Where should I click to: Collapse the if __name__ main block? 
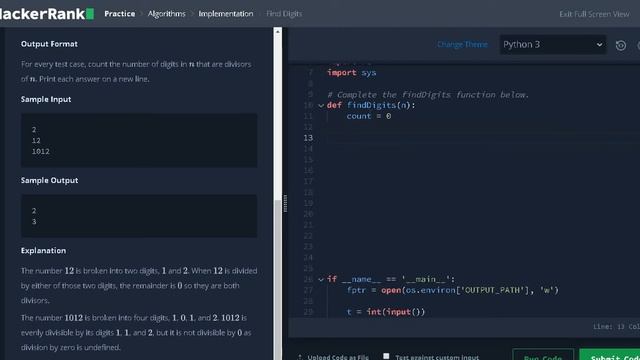point(321,280)
